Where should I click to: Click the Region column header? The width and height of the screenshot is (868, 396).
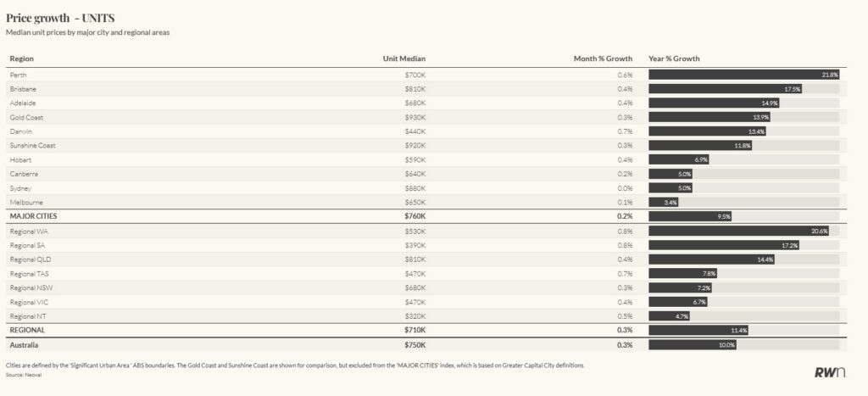21,59
